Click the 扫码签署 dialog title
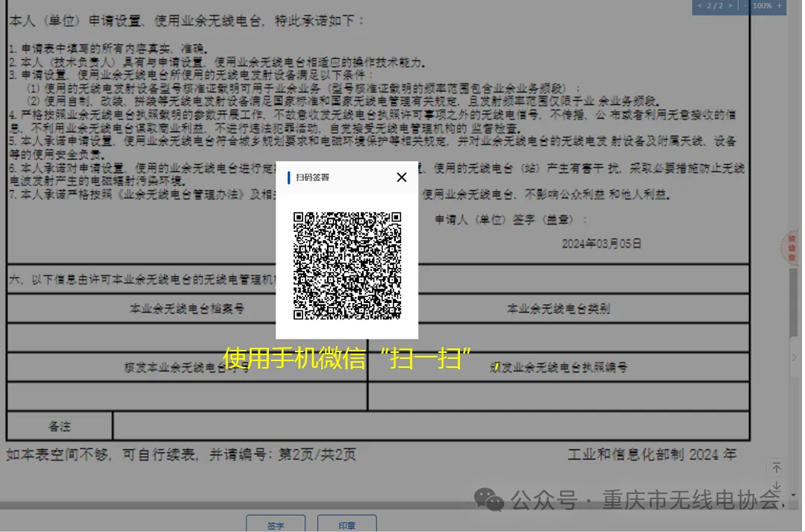The height and width of the screenshot is (532, 805). click(313, 178)
